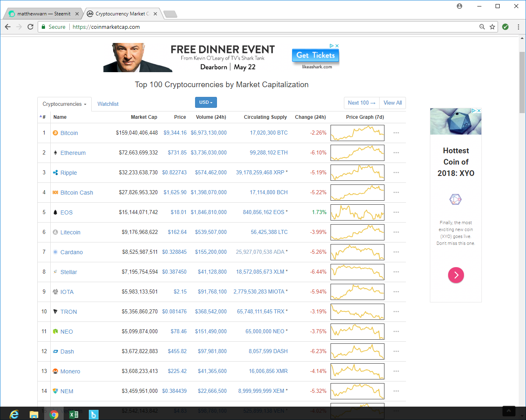Sort by the Circulating Supply column header
The height and width of the screenshot is (420, 526).
coord(265,117)
